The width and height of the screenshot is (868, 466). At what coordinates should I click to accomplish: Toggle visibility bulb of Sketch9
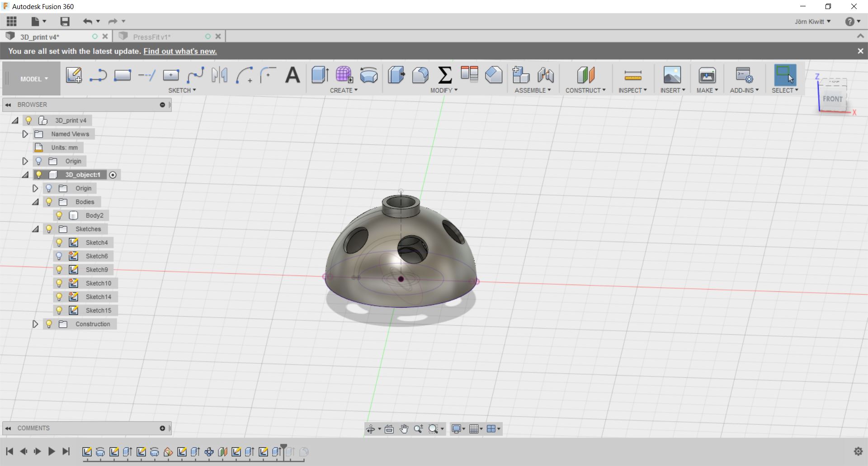[59, 270]
